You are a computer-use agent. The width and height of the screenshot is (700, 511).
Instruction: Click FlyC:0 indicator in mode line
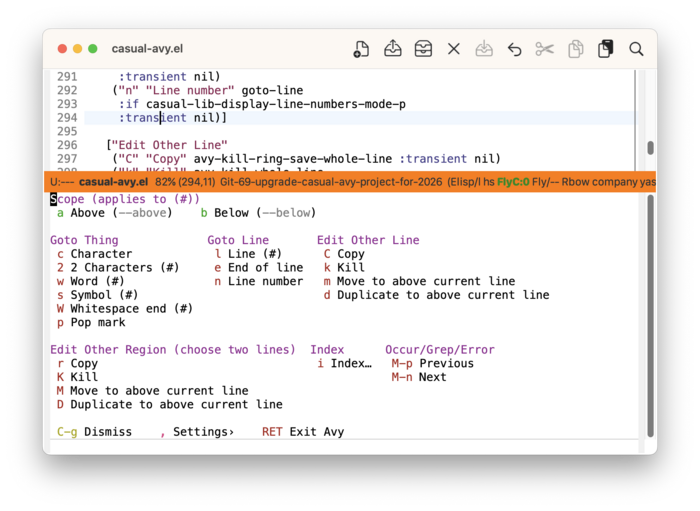(513, 182)
